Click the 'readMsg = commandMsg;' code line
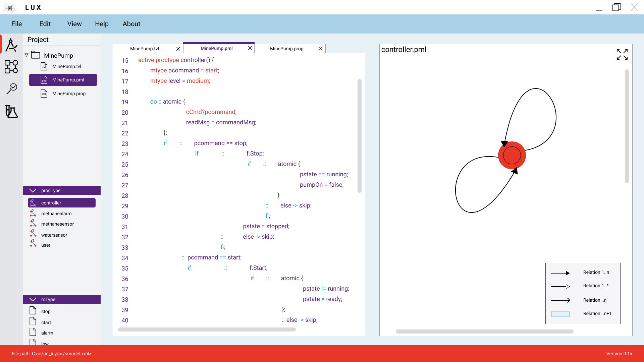Image resolution: width=644 pixels, height=362 pixels. [x=221, y=122]
